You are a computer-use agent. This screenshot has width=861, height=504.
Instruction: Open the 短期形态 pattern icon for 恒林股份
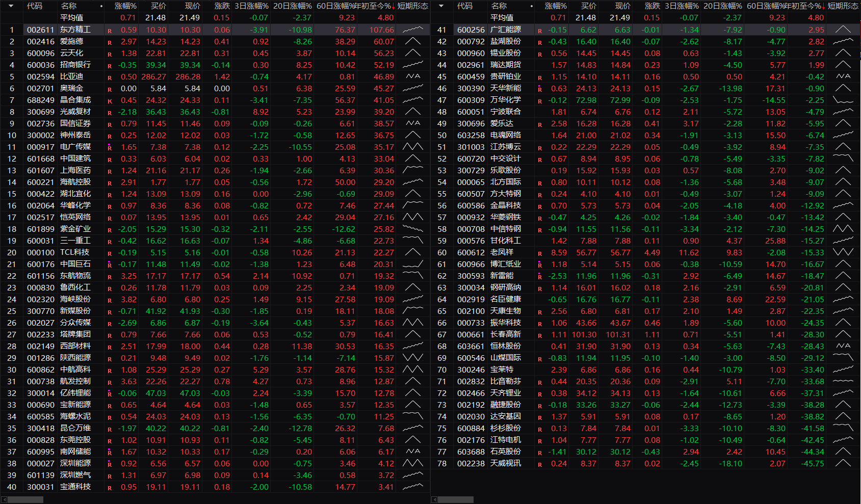coord(843,346)
